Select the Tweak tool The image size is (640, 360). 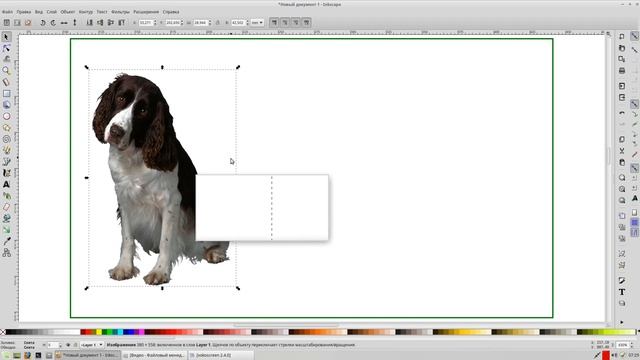7,59
